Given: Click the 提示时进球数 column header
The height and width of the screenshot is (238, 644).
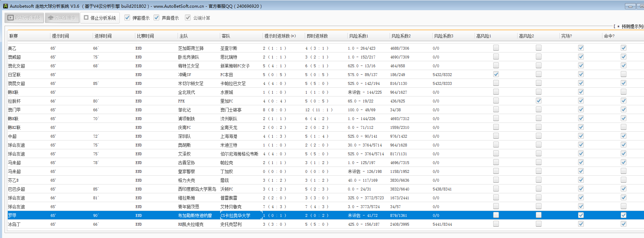Looking at the screenshot, I should tap(280, 36).
